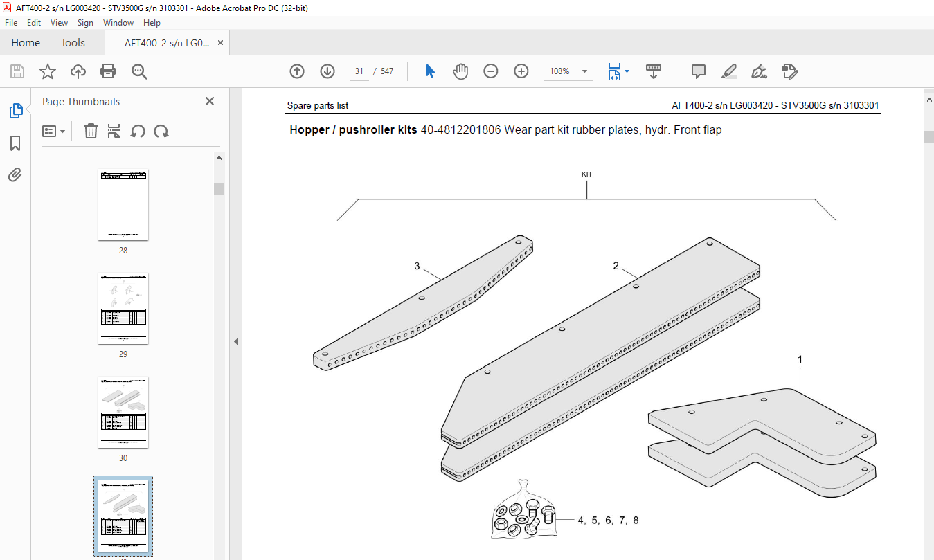Click the fit page width icon

click(614, 71)
